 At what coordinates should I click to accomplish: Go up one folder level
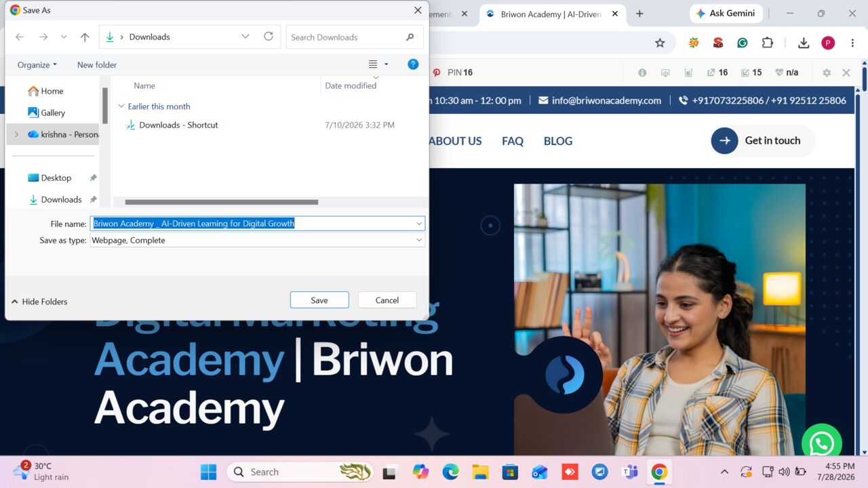click(x=85, y=37)
